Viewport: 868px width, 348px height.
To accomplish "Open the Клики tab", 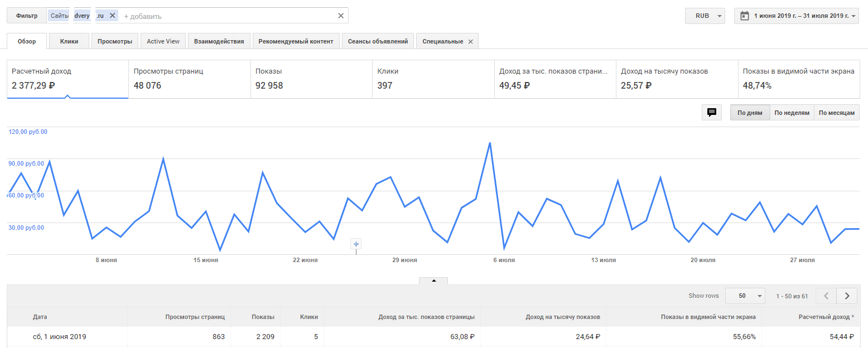I will pos(69,41).
